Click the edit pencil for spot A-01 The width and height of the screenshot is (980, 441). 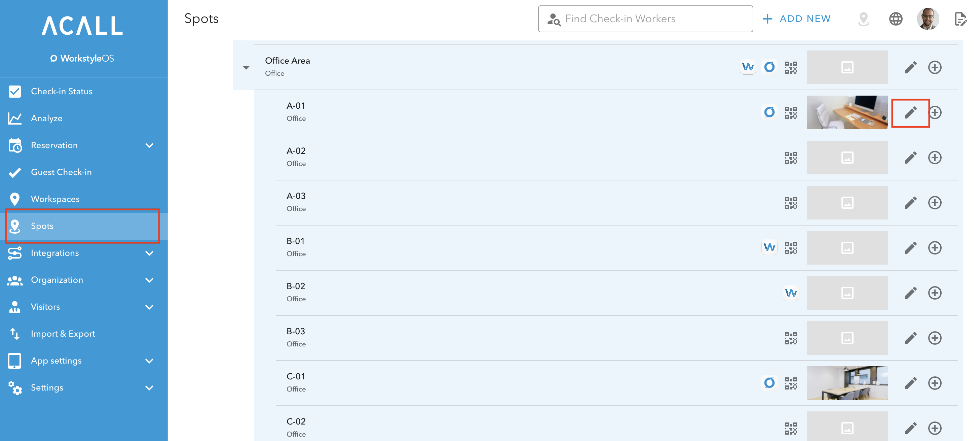[x=910, y=113]
